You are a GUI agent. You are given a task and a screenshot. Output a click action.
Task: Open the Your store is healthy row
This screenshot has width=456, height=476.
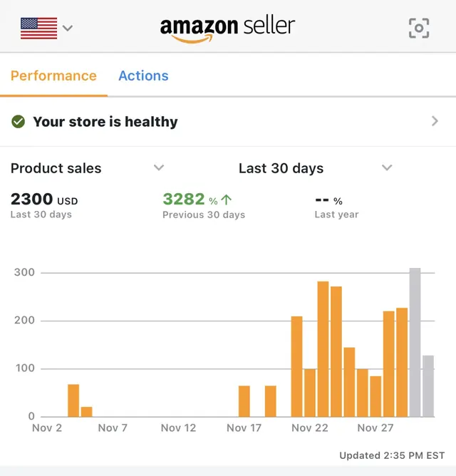click(x=228, y=122)
